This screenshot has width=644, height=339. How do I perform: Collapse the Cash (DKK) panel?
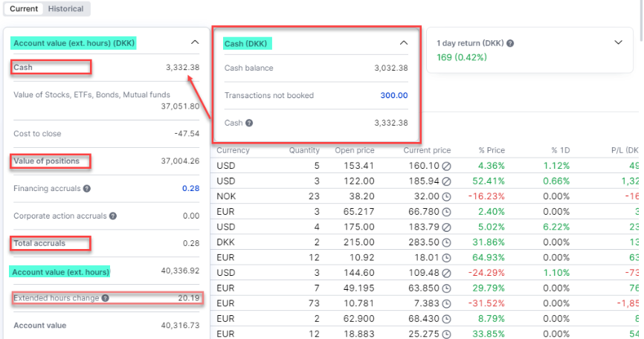404,43
